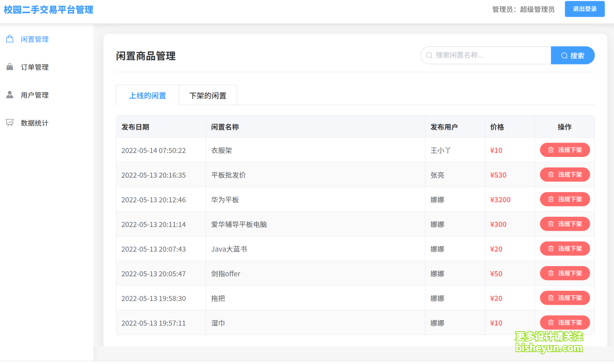Click the chart icon beside 数据统计
Screen dimensions: 614x364
click(x=10, y=123)
